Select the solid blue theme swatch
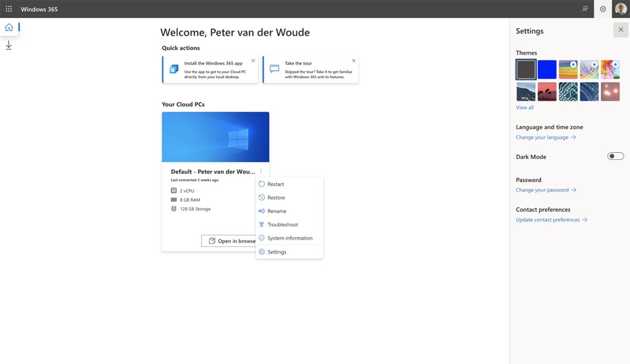The height and width of the screenshot is (364, 630). click(x=547, y=69)
